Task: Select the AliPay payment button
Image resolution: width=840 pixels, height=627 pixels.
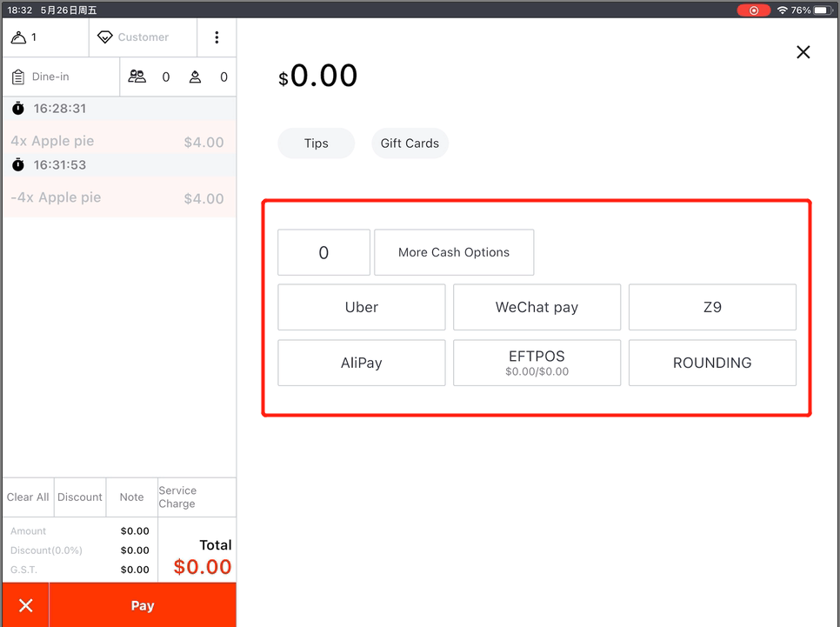Action: [x=362, y=363]
